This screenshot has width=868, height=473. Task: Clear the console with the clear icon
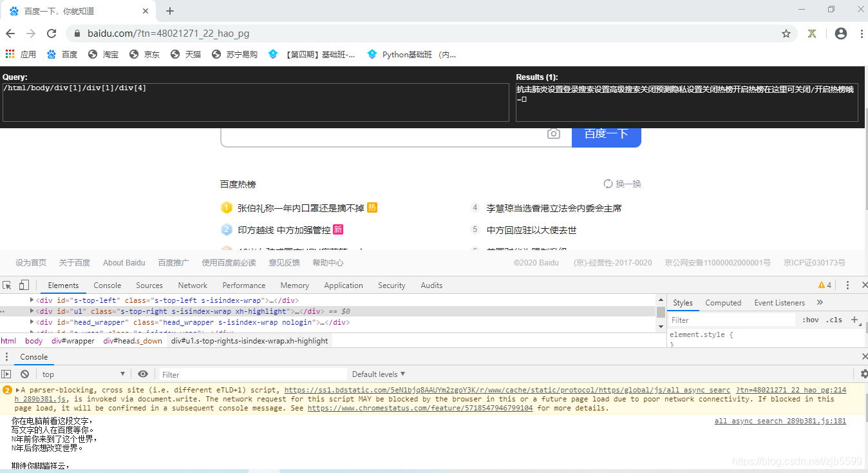pos(24,374)
